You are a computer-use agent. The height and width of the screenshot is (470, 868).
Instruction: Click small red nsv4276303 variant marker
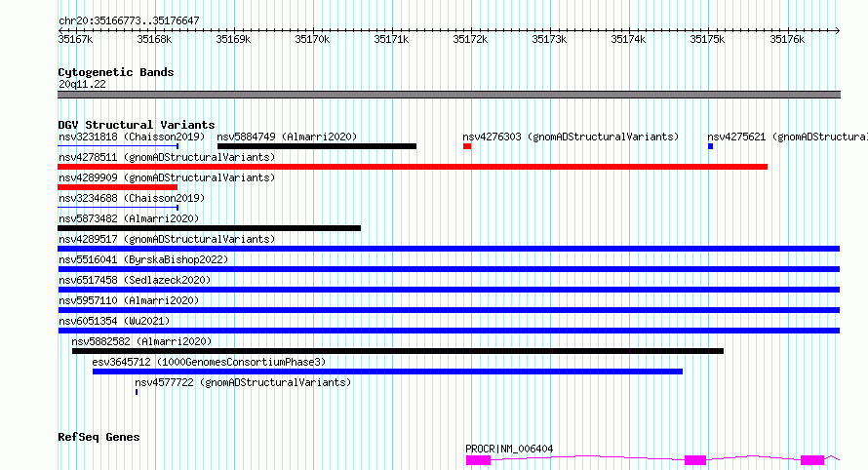pyautogui.click(x=467, y=146)
